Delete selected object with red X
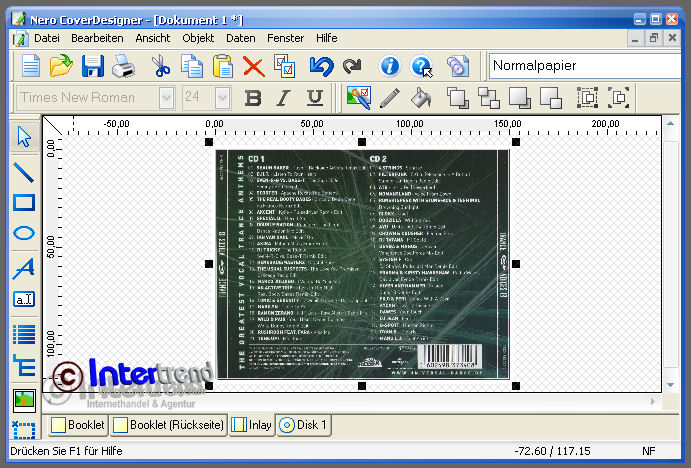Image resolution: width=691 pixels, height=468 pixels. point(253,67)
